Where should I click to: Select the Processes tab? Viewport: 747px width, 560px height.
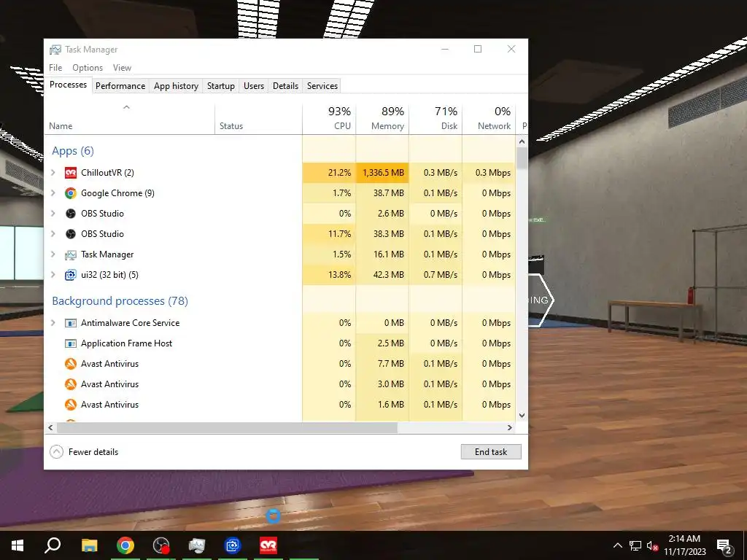tap(68, 85)
